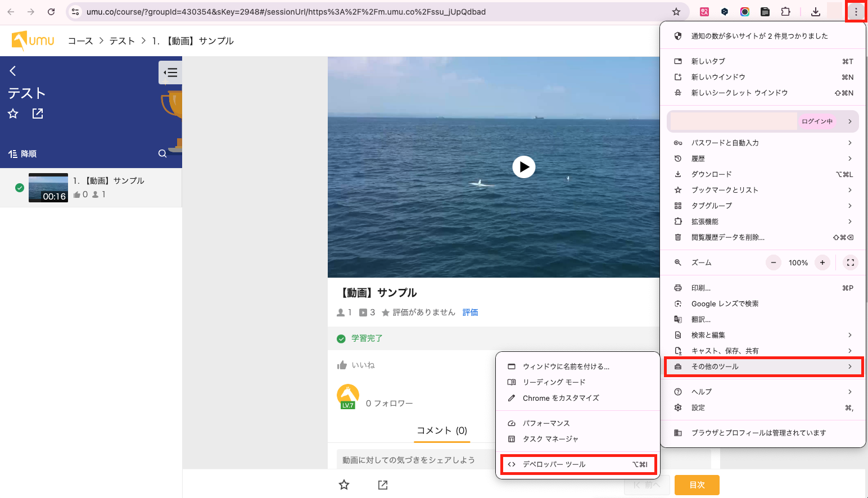This screenshot has width=868, height=498.
Task: Click the UMU logo
Action: (33, 40)
